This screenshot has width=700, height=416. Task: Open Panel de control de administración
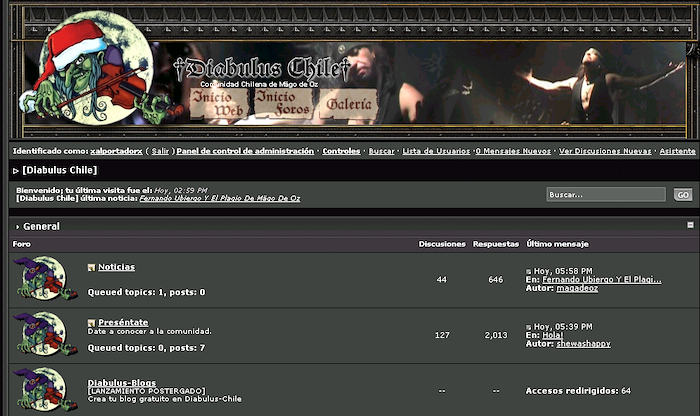(245, 151)
